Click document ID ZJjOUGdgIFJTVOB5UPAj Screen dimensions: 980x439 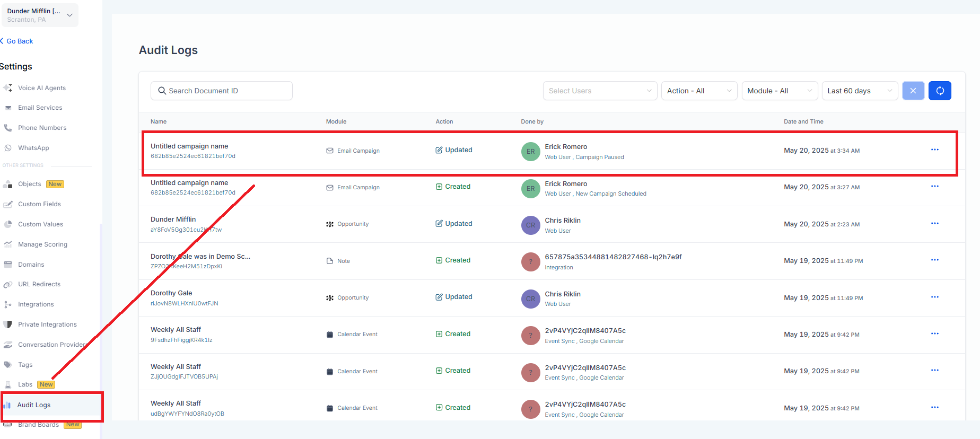coord(184,376)
